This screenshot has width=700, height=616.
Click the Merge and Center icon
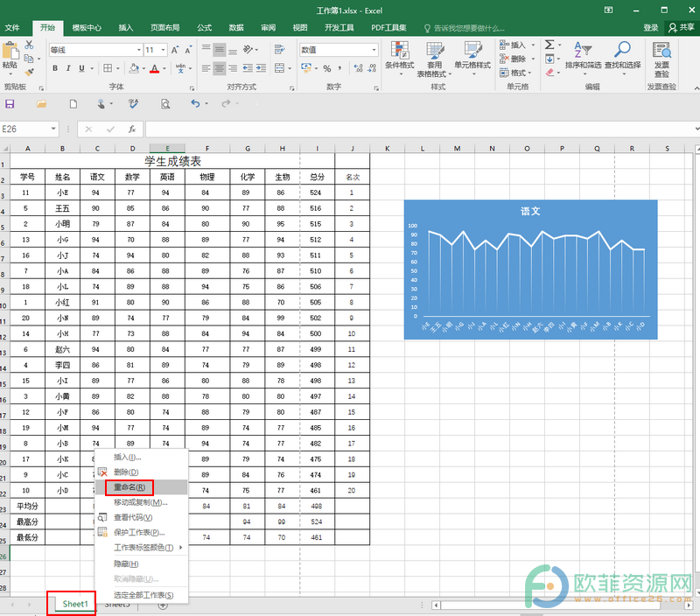pyautogui.click(x=279, y=68)
